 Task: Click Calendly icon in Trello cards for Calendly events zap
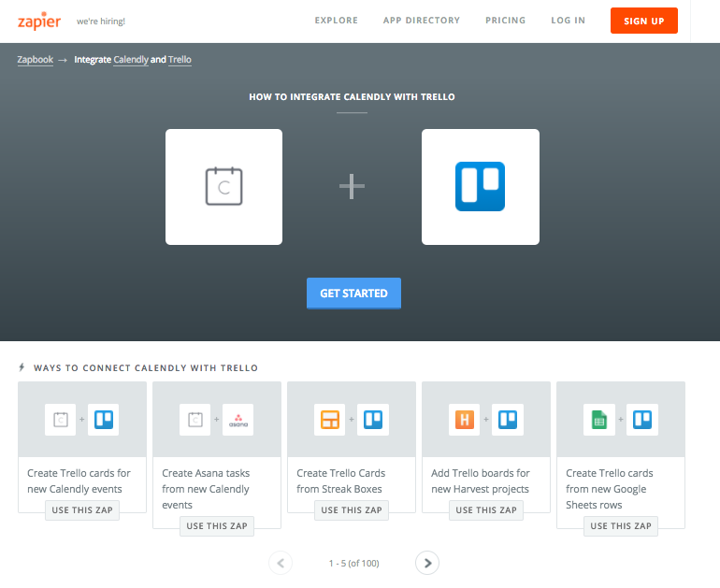[60, 420]
